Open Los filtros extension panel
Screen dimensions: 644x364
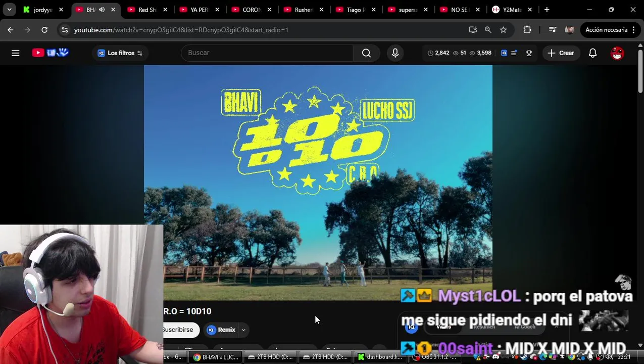120,53
